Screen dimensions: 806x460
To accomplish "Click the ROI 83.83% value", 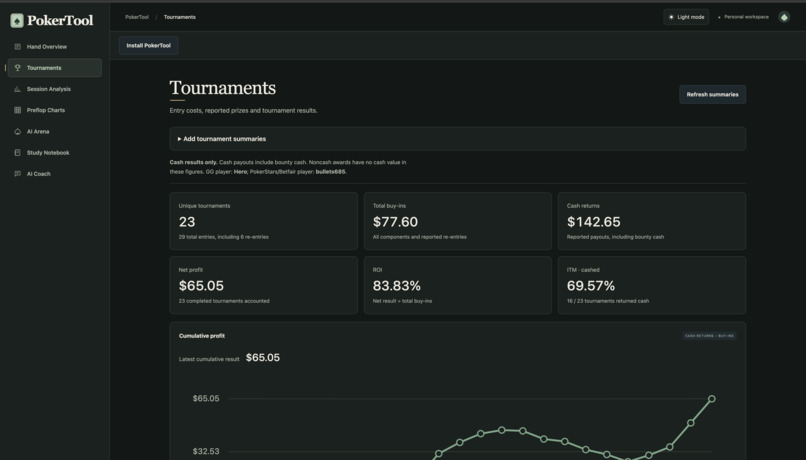I will 396,286.
